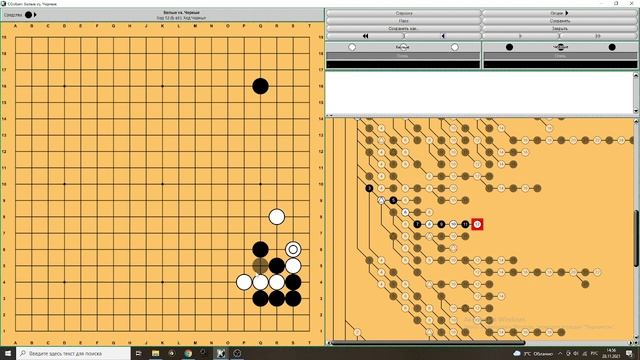Click the Сдаться (resign) button
This screenshot has width=640, height=360.
click(x=403, y=13)
